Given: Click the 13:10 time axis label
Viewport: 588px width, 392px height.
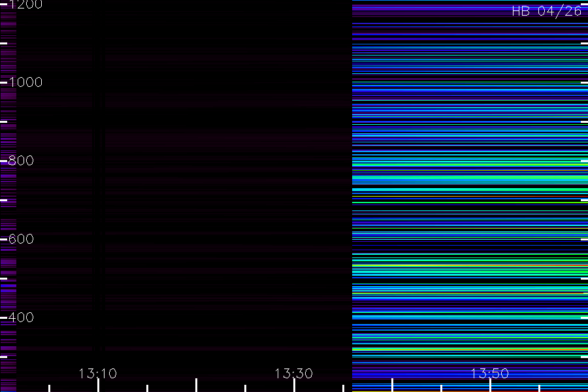Looking at the screenshot, I should click(98, 374).
